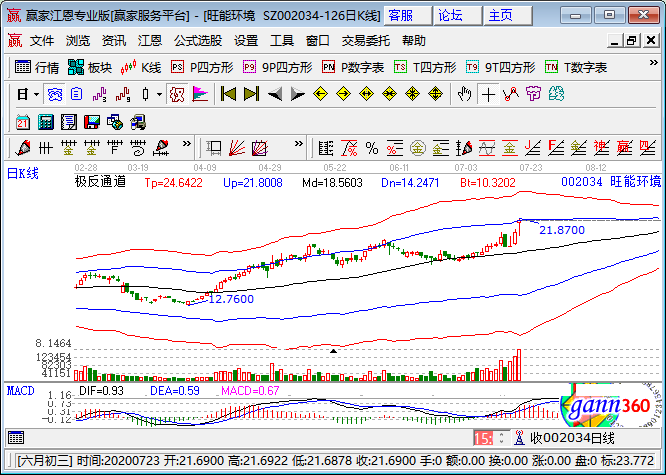The height and width of the screenshot is (475, 666).
Task: Open the calculator tool icon
Action: 45,122
